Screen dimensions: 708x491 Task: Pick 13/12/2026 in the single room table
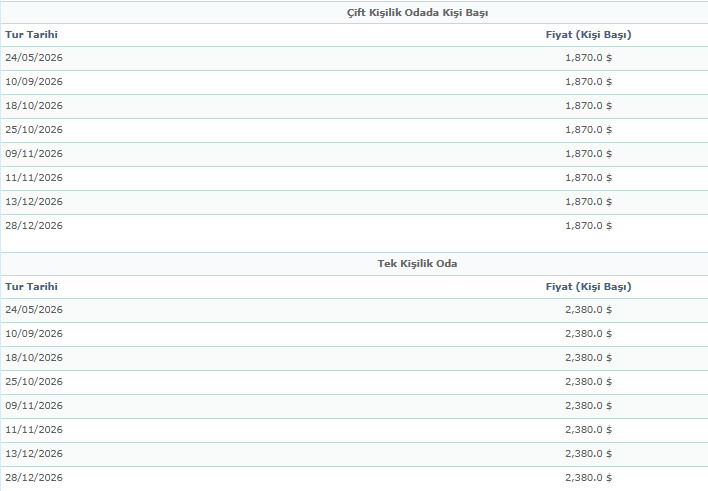tap(34, 454)
